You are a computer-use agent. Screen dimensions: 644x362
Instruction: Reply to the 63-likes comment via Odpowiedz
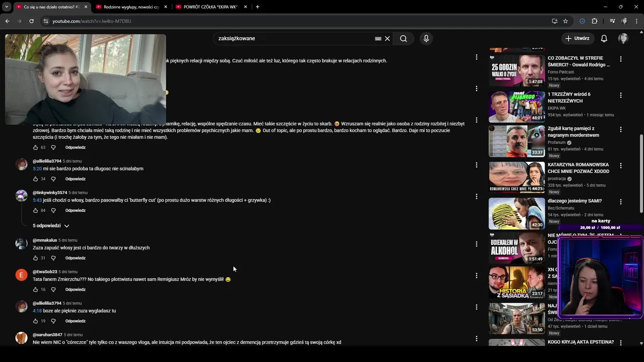(x=75, y=148)
